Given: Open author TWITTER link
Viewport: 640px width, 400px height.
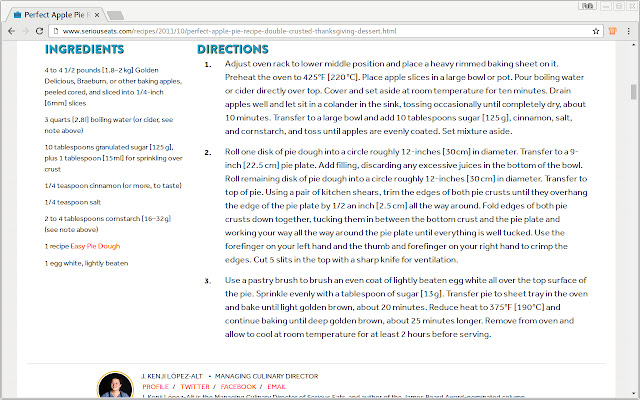Looking at the screenshot, I should point(195,387).
